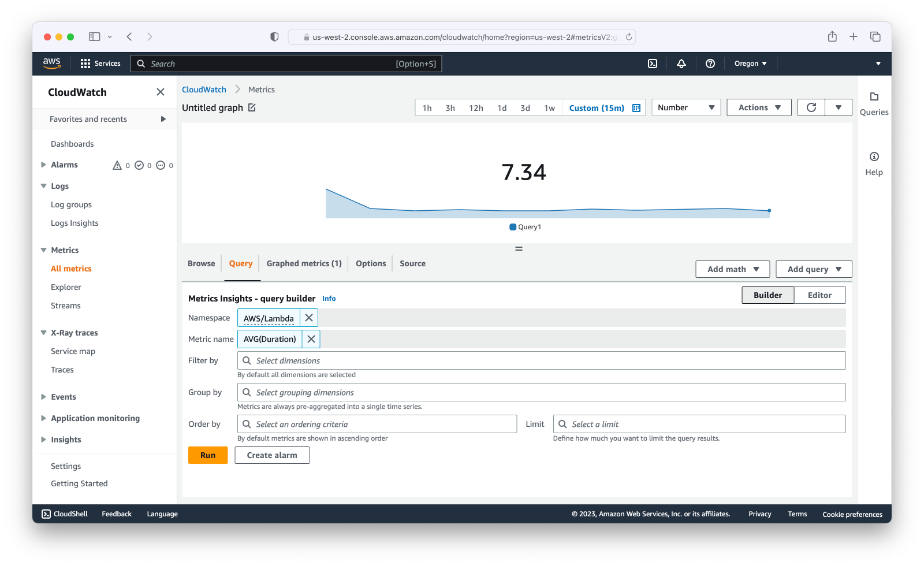Go to CloudWatch breadcrumb link
The image size is (924, 566).
(204, 90)
